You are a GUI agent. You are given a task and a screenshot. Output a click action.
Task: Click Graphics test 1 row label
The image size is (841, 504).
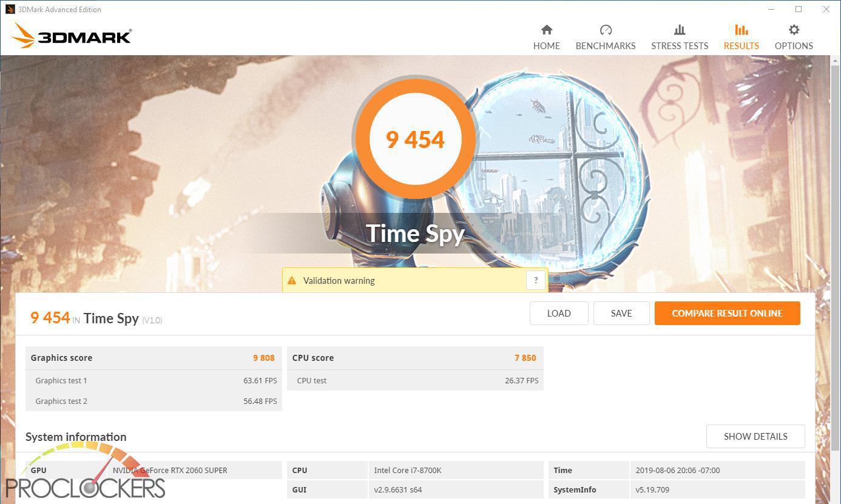pos(61,380)
